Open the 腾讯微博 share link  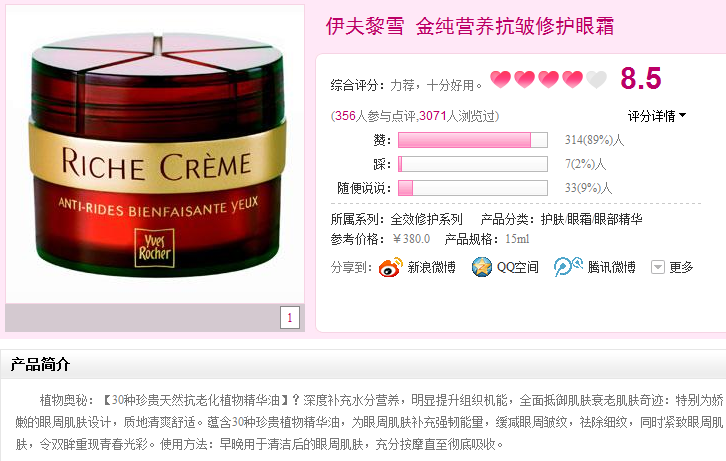click(612, 267)
